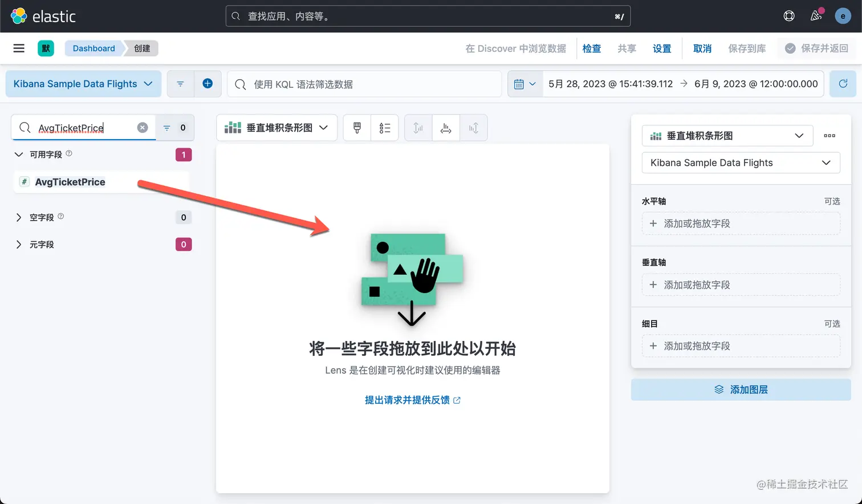Focus the global search 查找应用、内容等 field
This screenshot has width=862, height=504.
(x=428, y=16)
